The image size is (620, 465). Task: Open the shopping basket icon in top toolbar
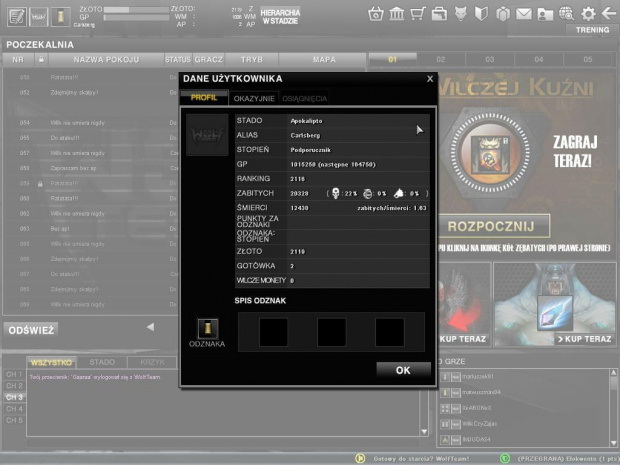tap(375, 14)
